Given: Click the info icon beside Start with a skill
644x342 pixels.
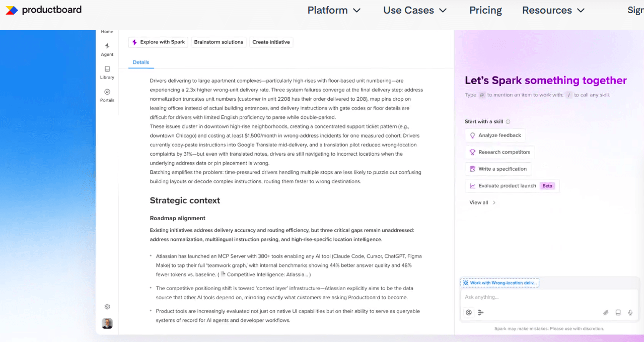Looking at the screenshot, I should point(508,122).
